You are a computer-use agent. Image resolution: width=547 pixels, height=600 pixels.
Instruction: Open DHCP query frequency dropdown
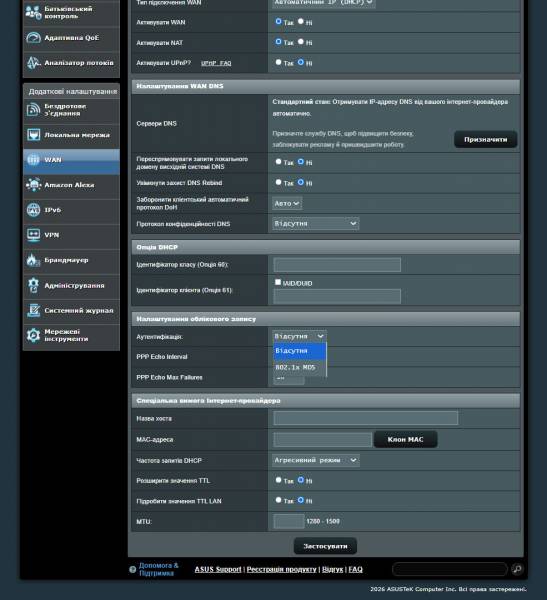tap(316, 460)
